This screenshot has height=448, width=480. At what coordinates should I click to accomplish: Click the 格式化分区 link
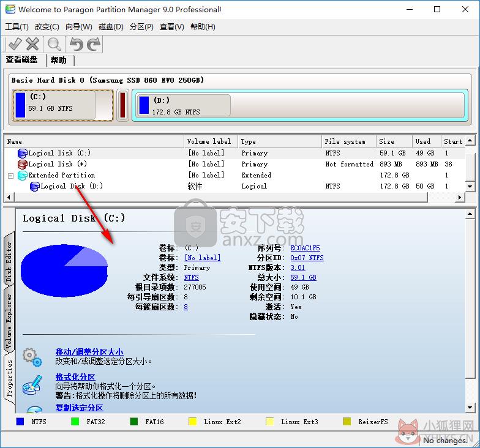75,377
